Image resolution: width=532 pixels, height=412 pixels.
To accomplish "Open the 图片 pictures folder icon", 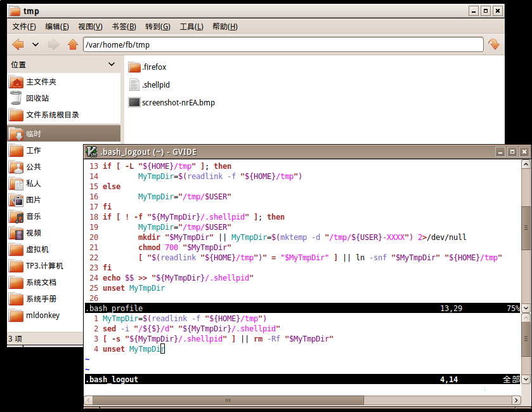I will [x=16, y=200].
